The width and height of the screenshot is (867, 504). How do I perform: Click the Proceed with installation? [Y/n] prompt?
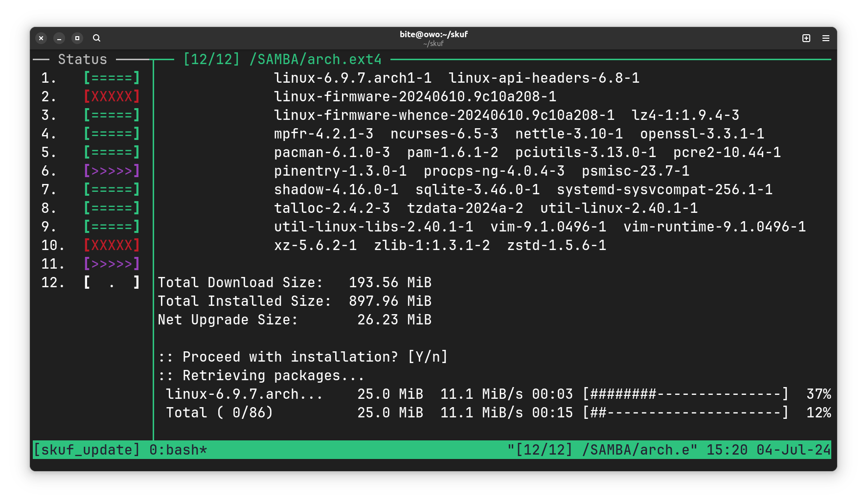tap(303, 357)
